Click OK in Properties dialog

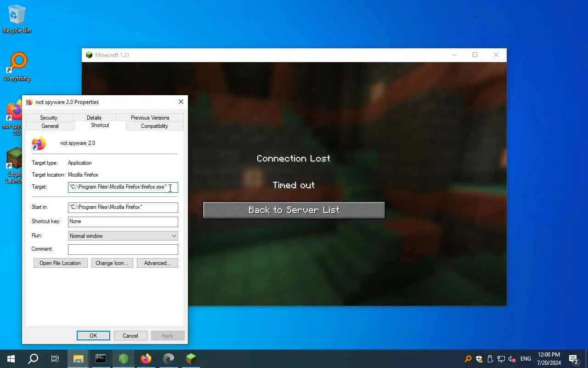tap(93, 336)
